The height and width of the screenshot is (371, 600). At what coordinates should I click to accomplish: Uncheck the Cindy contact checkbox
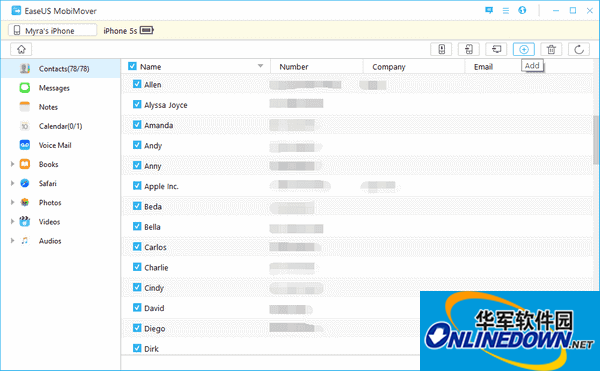(137, 287)
